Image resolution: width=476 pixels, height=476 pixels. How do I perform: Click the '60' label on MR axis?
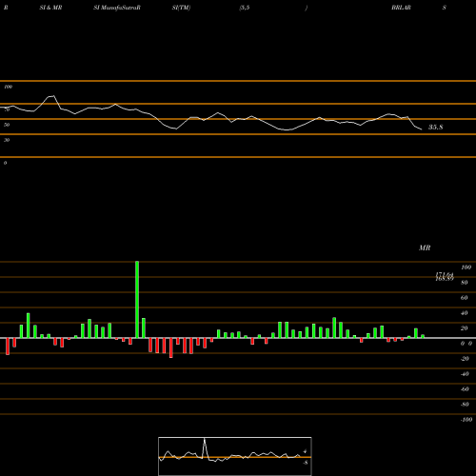[465, 298]
